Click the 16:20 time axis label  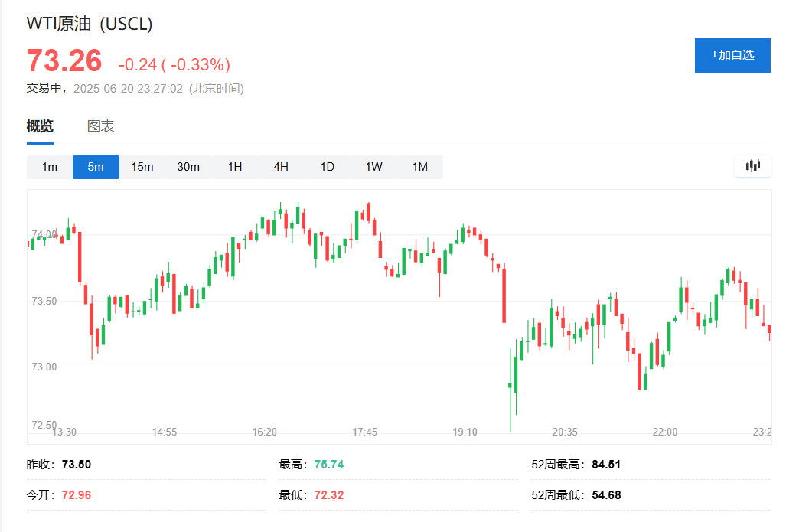pos(265,432)
